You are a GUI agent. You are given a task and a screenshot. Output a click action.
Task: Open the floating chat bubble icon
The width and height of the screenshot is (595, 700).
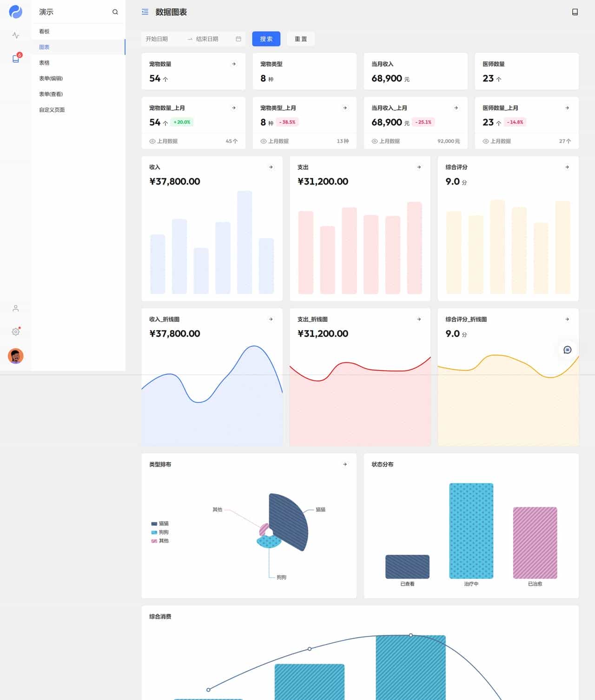(567, 350)
